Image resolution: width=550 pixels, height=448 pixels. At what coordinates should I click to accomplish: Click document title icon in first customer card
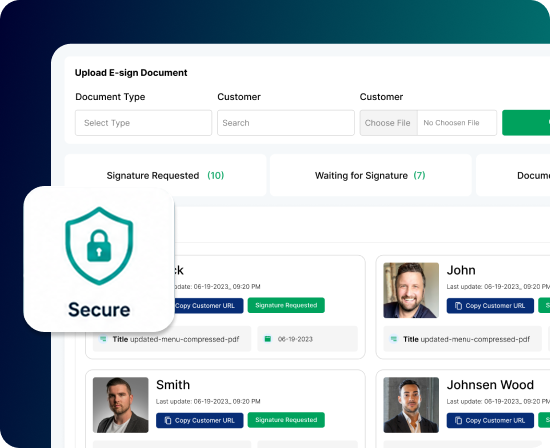click(103, 339)
